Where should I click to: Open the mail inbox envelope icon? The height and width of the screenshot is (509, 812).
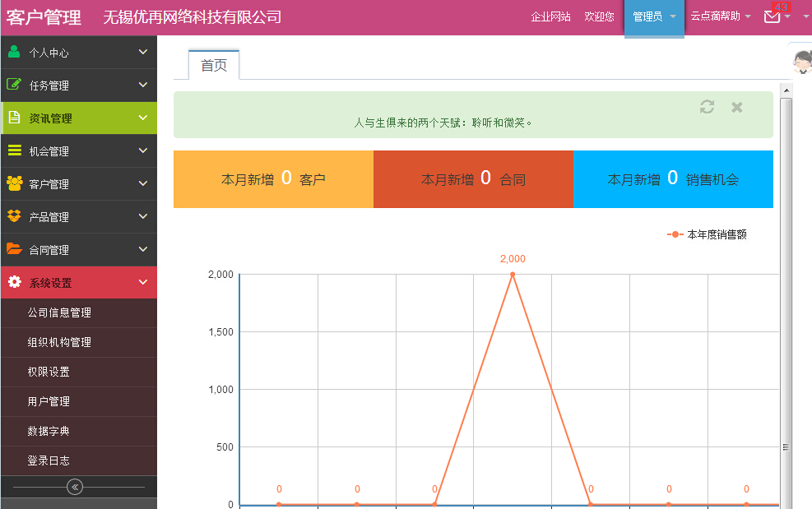[772, 16]
